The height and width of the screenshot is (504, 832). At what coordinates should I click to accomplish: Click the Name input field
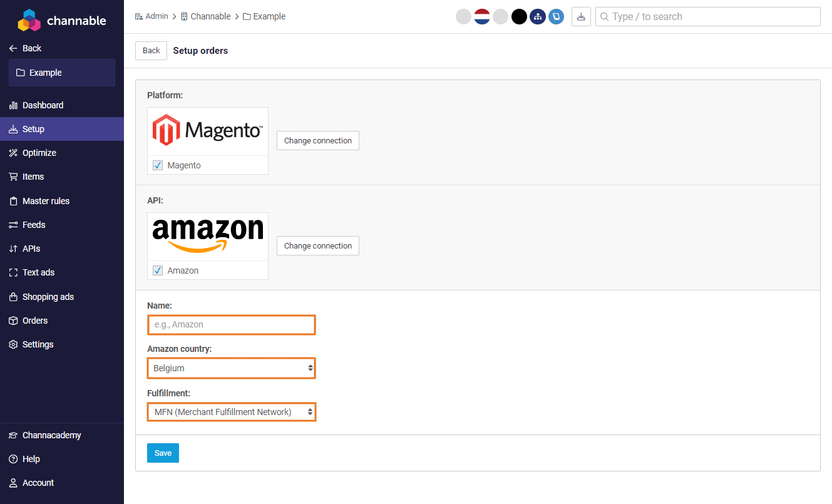pyautogui.click(x=232, y=324)
